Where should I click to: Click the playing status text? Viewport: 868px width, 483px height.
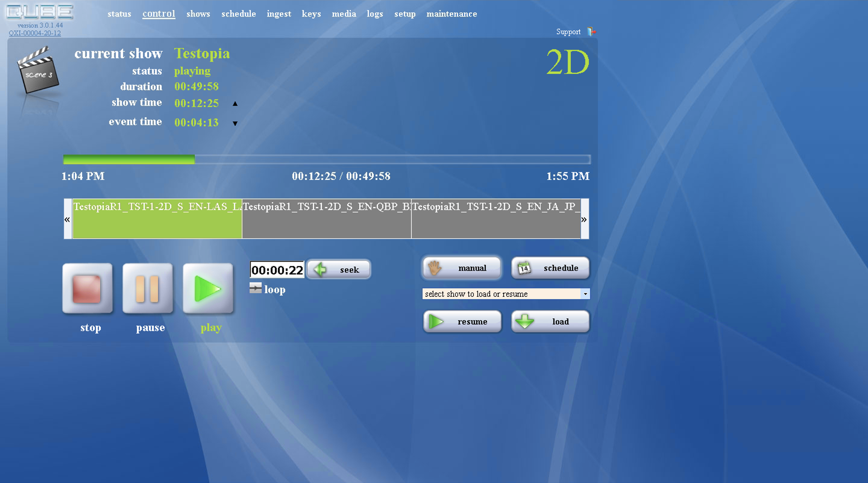pos(192,71)
